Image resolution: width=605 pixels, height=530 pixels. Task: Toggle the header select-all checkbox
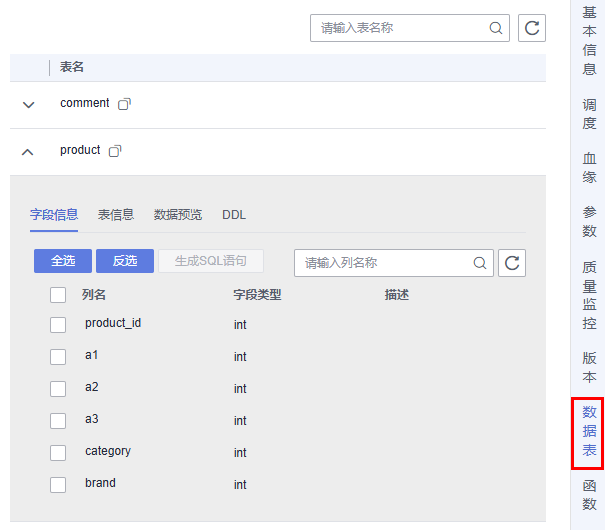58,295
